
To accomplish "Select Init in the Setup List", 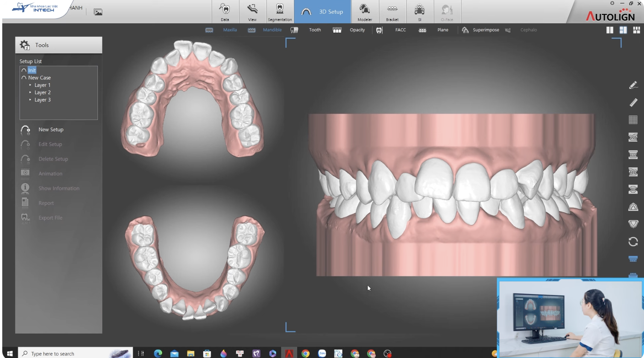I will coord(32,70).
